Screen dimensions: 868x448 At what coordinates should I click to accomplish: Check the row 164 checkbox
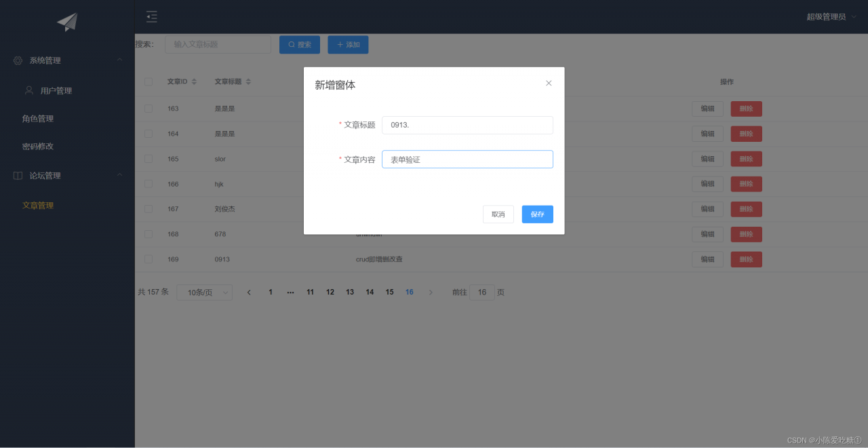(x=149, y=134)
